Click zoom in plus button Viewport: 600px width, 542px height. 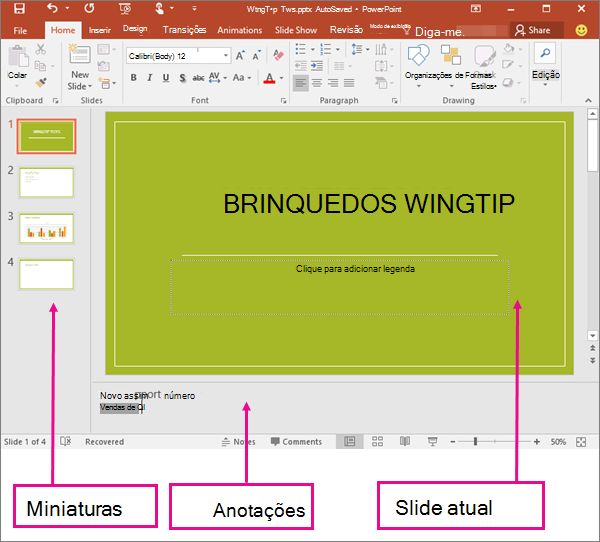click(x=537, y=442)
